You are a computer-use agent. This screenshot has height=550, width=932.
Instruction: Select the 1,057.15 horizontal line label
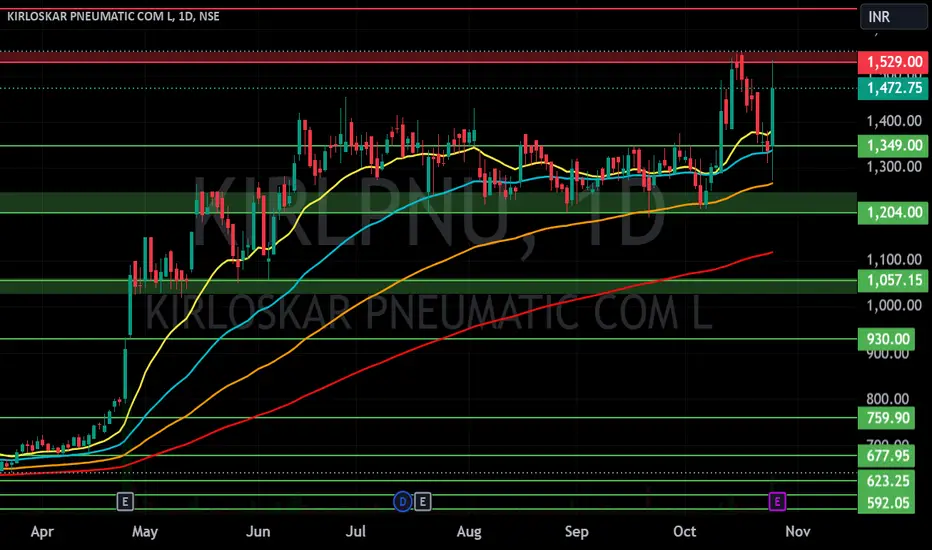point(893,280)
